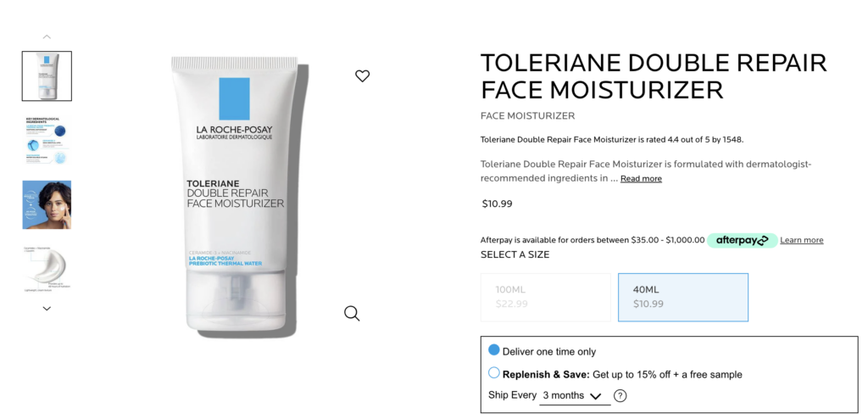View the cream texture swatch thumbnail
This screenshot has height=419, width=868.
47,268
